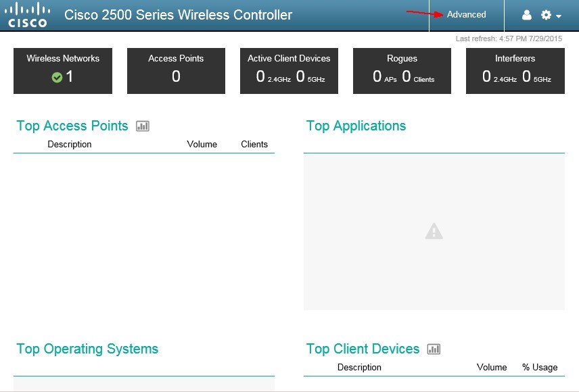
Task: Click the Top Applications heading
Action: pyautogui.click(x=356, y=126)
